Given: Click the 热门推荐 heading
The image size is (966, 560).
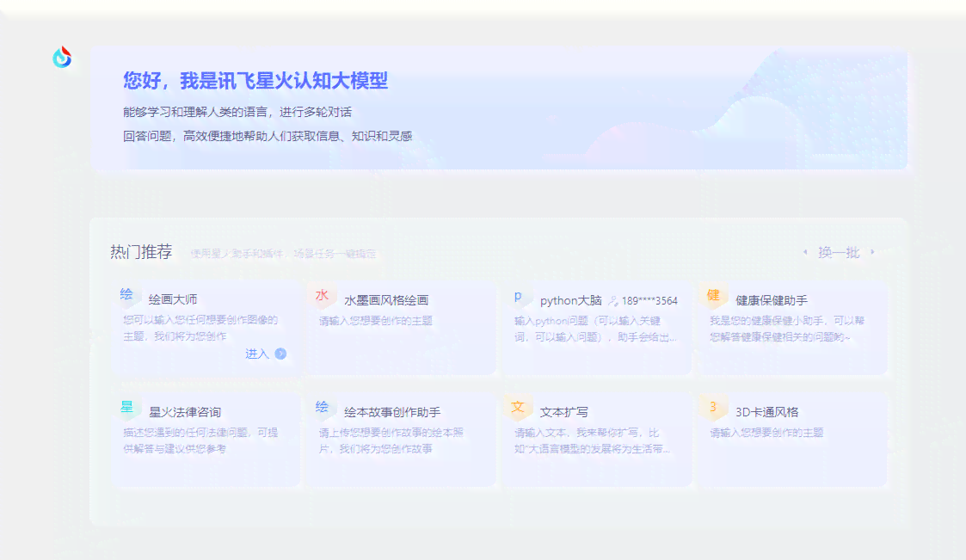Looking at the screenshot, I should pos(141,252).
